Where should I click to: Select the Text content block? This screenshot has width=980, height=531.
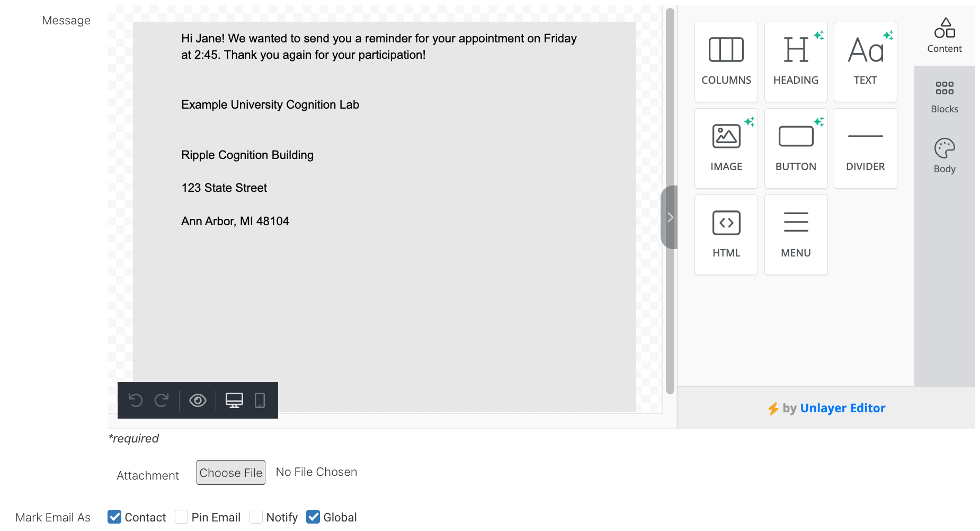click(x=865, y=62)
